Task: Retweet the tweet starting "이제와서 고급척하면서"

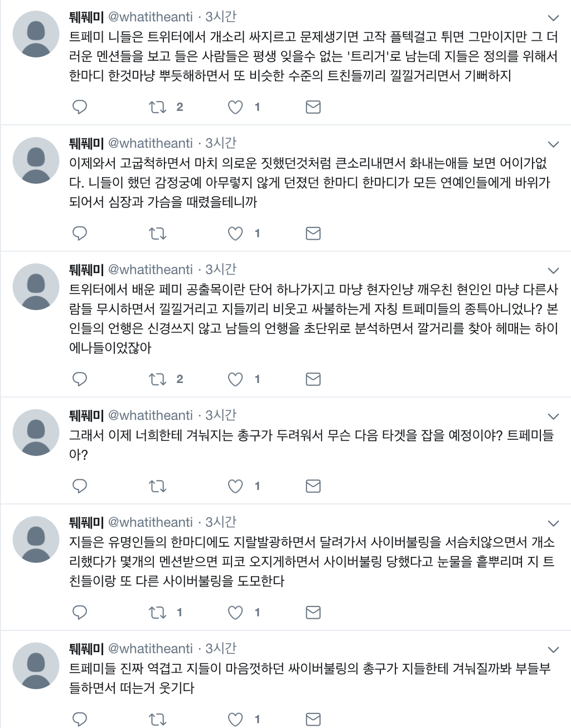Action: click(x=158, y=234)
